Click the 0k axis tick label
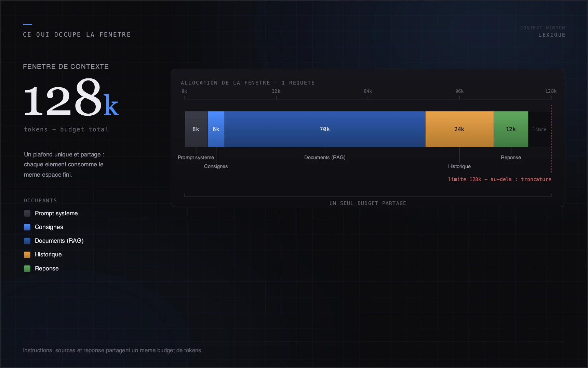The height and width of the screenshot is (368, 588). (x=184, y=91)
